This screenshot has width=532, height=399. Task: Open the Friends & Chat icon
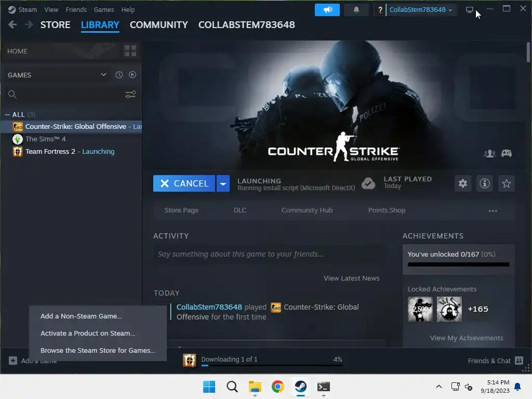coord(519,361)
